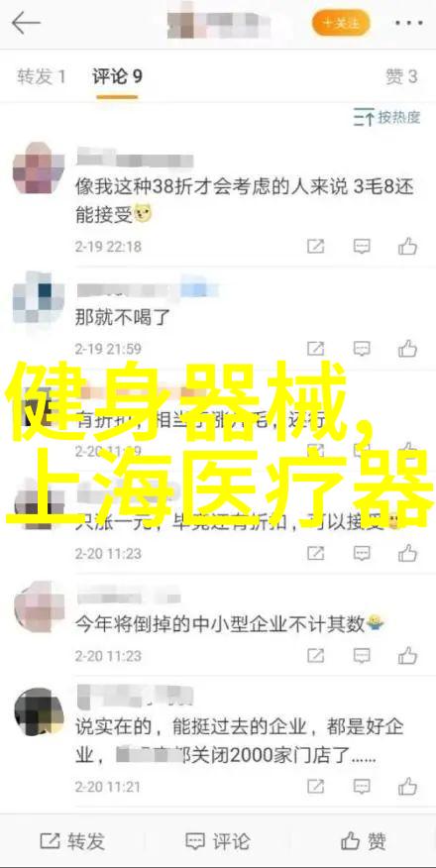
Task: Share the 38折 comment using repost icon
Action: [x=315, y=247]
